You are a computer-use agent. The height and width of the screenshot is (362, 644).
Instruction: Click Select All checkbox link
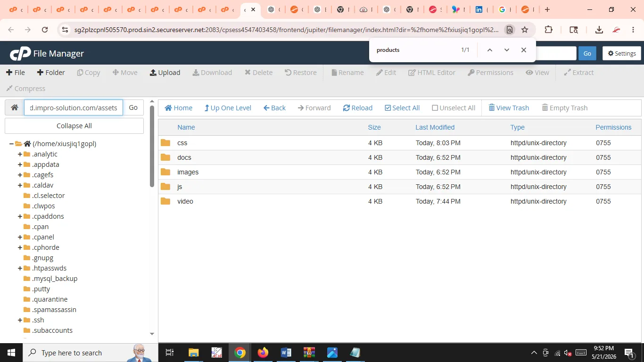tap(402, 108)
